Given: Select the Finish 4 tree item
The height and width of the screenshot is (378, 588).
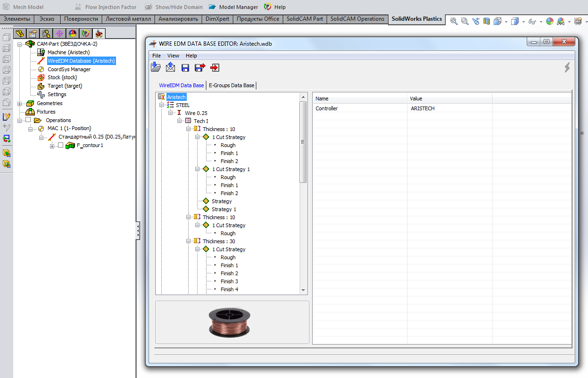Looking at the screenshot, I should pos(229,289).
